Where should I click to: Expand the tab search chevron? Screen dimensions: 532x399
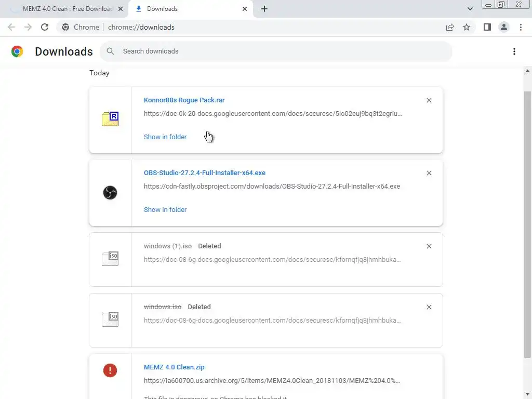coord(470,9)
